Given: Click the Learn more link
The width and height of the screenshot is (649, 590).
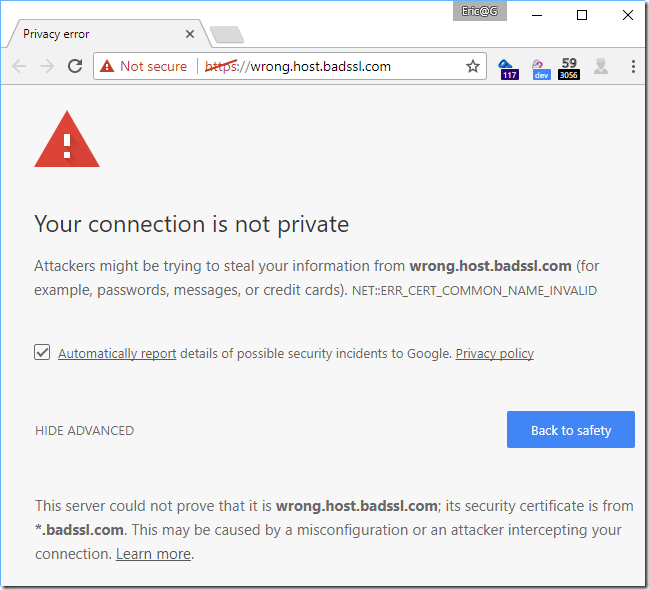Looking at the screenshot, I should point(153,553).
